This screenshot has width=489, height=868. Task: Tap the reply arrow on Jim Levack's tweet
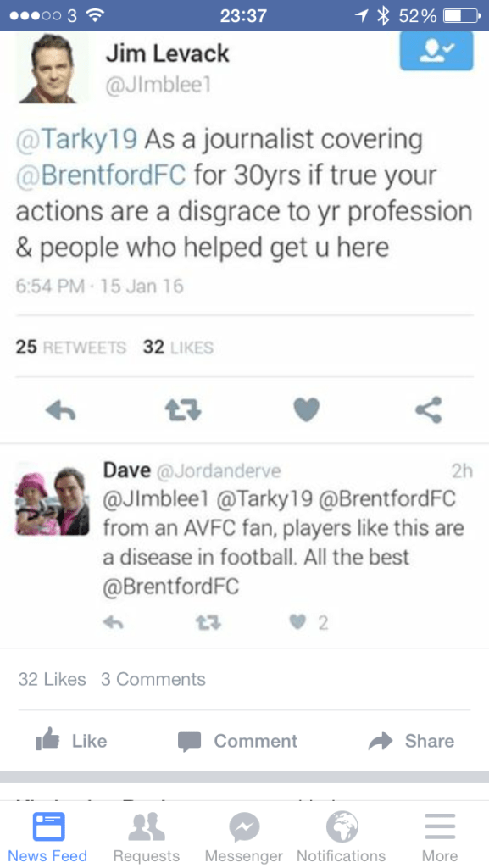pos(60,410)
